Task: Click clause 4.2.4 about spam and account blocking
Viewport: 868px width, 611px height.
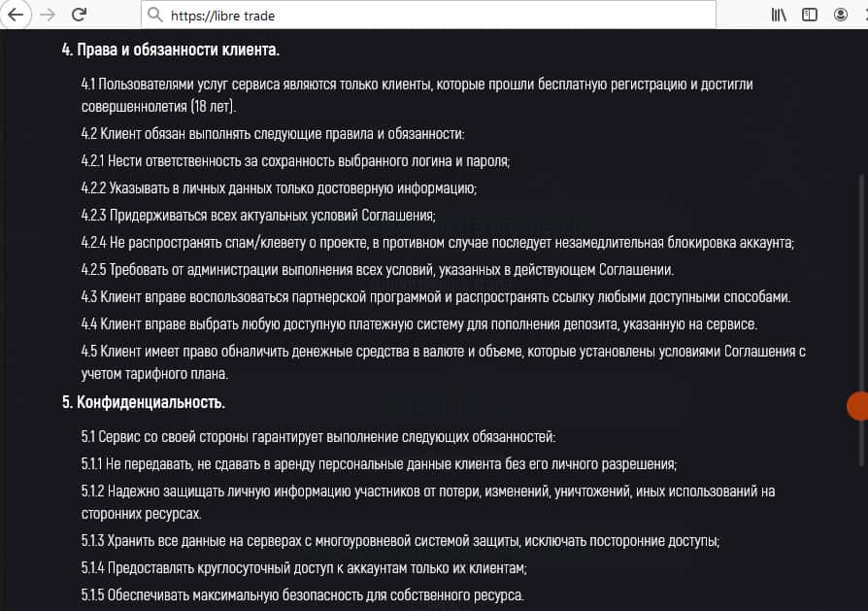Action: point(437,243)
